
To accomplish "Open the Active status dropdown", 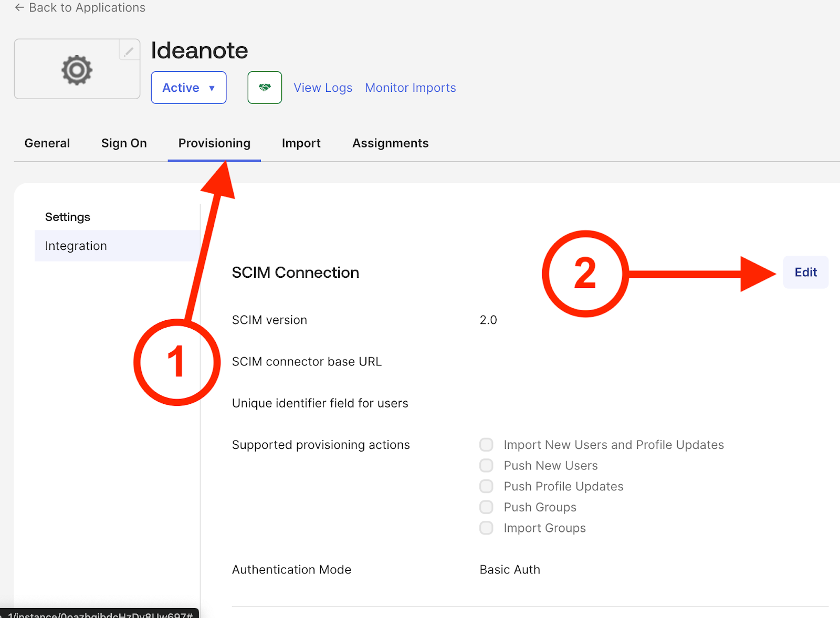I will click(188, 88).
